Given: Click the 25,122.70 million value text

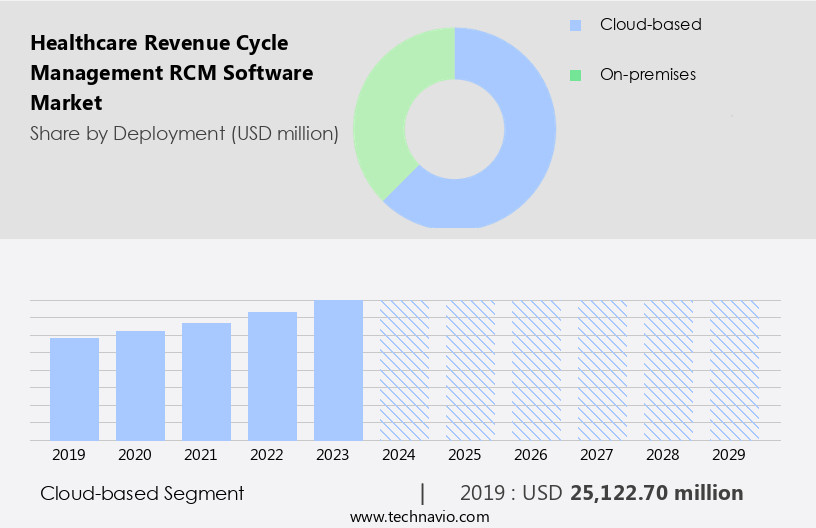Looking at the screenshot, I should coord(656,493).
